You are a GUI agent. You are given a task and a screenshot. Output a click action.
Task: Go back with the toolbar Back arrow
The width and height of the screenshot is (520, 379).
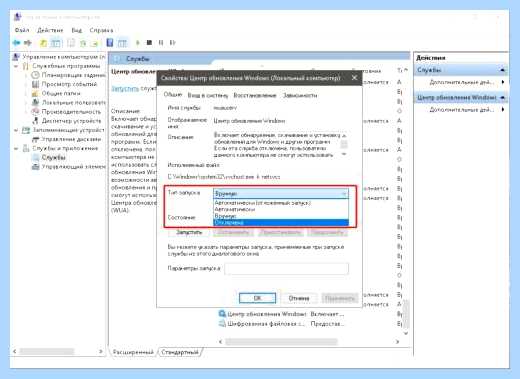point(16,43)
